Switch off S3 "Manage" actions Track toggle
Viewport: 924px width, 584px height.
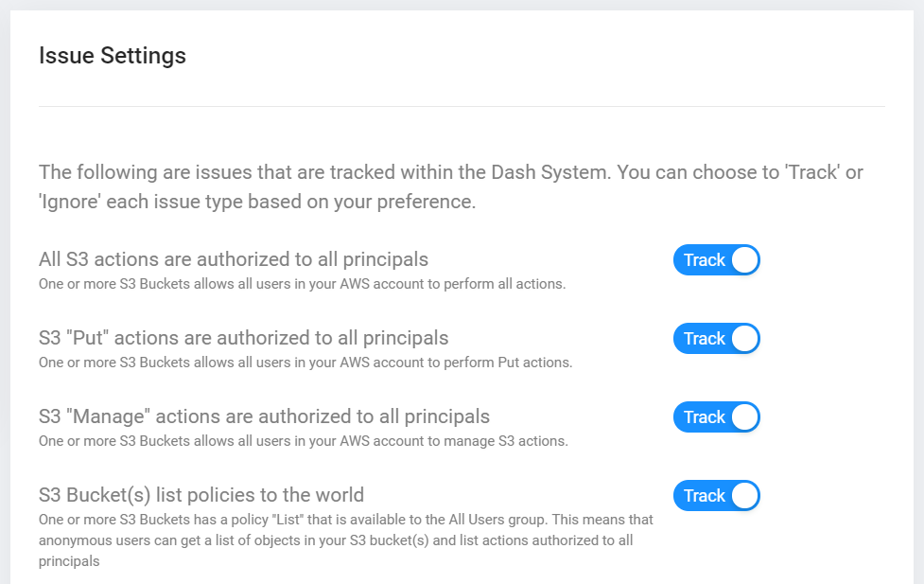(x=716, y=417)
